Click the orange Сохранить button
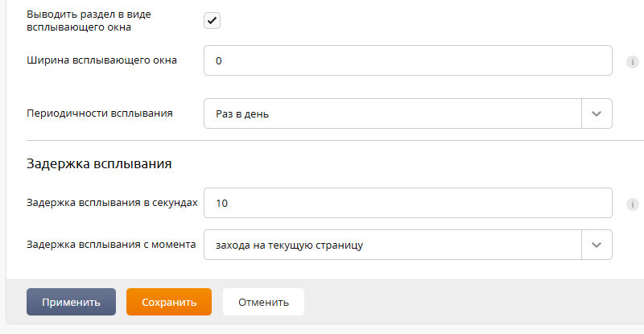644x334 pixels. [x=169, y=302]
